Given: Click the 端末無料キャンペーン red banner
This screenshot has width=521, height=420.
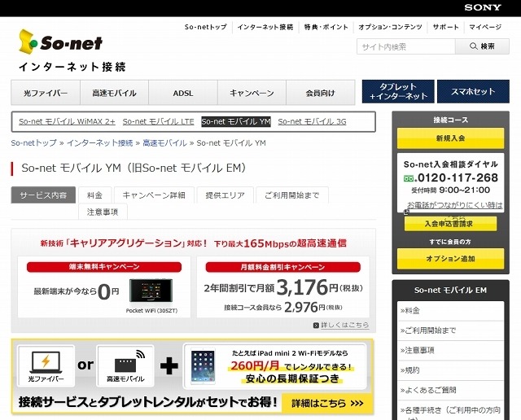Looking at the screenshot, I should pos(104,267).
